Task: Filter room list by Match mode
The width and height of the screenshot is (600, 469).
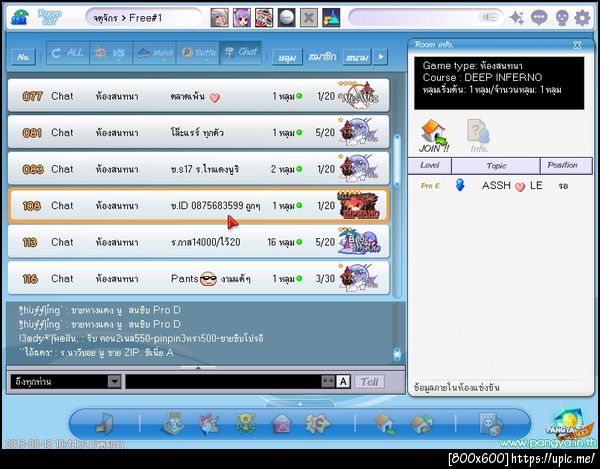Action: coord(154,53)
